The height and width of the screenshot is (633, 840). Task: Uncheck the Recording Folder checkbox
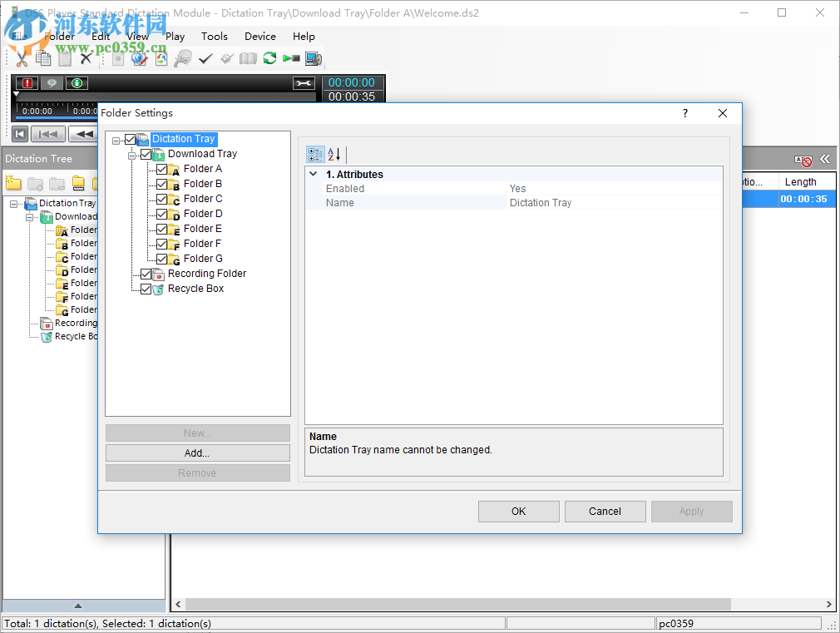(146, 274)
